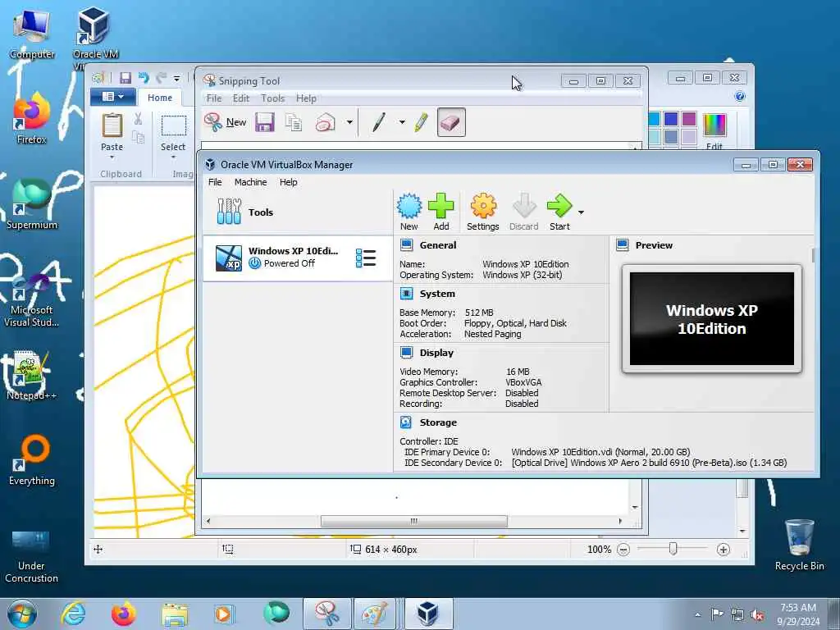Open Tools menu in Snipping Tool
The image size is (840, 630).
[272, 98]
